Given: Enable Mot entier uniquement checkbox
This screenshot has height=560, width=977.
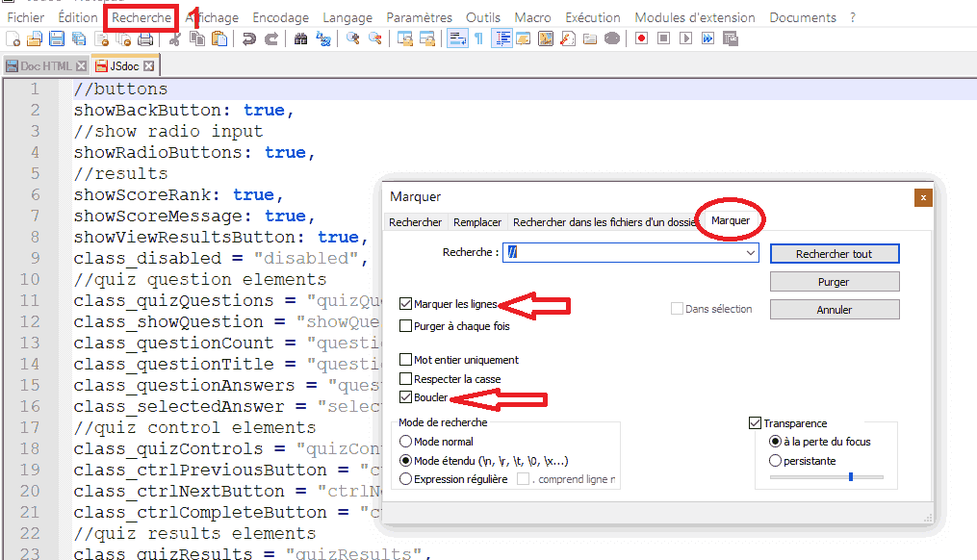Looking at the screenshot, I should 405,360.
